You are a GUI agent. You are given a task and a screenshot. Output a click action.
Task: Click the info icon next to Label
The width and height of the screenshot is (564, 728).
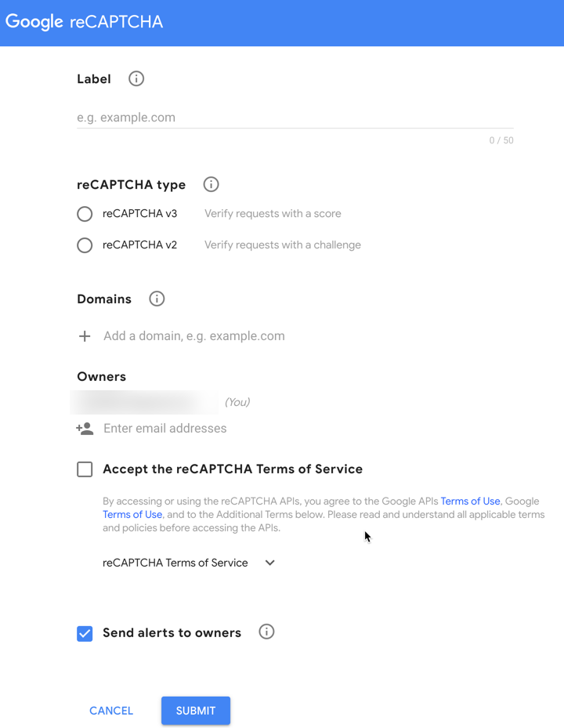coord(136,78)
